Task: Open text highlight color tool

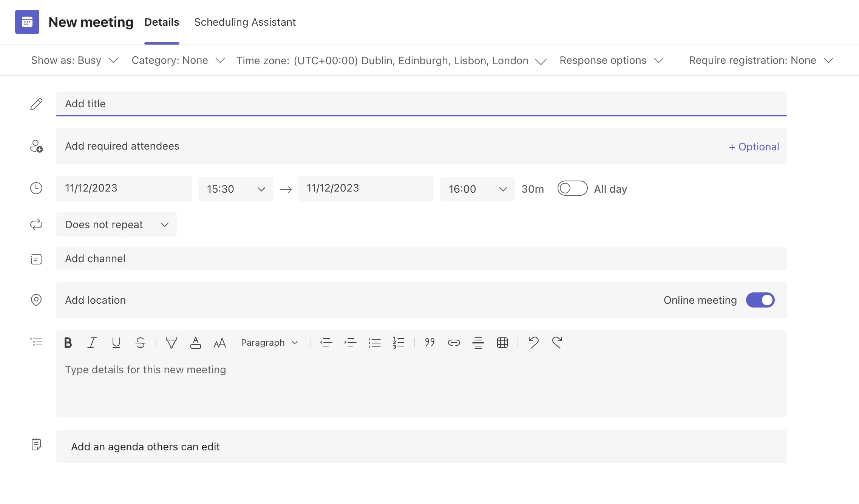Action: pyautogui.click(x=171, y=343)
